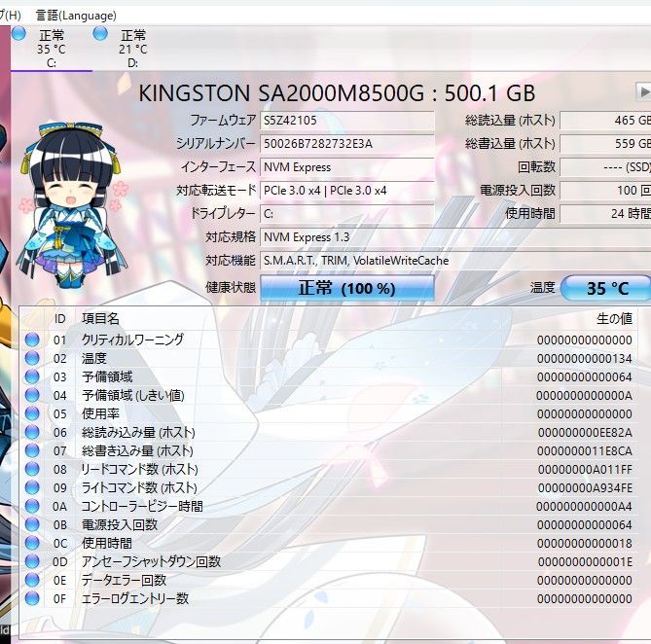
Task: Select the コントローラービジー時間 attribute name
Action: (x=142, y=506)
